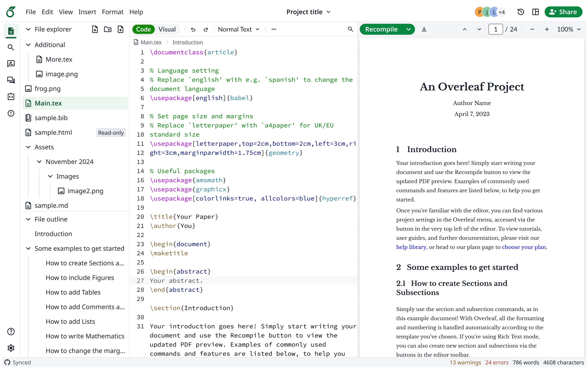Open the Normal Text style dropdown
The width and height of the screenshot is (588, 369).
click(x=238, y=29)
